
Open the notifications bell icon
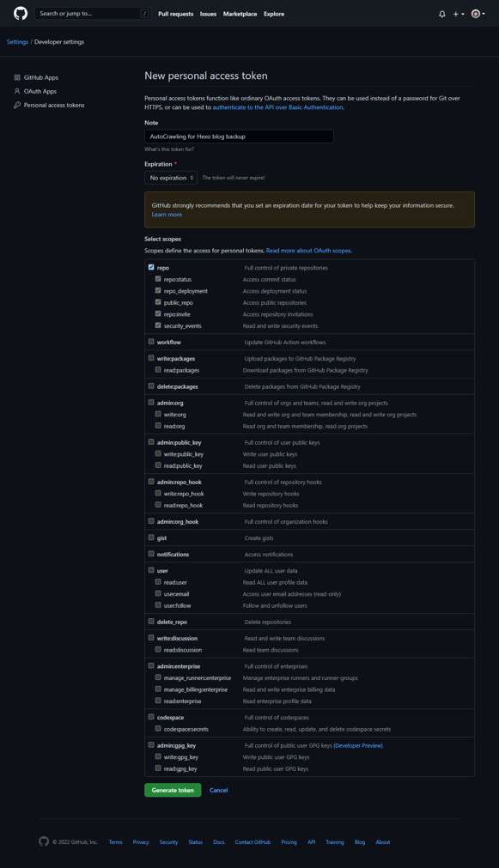(x=442, y=14)
